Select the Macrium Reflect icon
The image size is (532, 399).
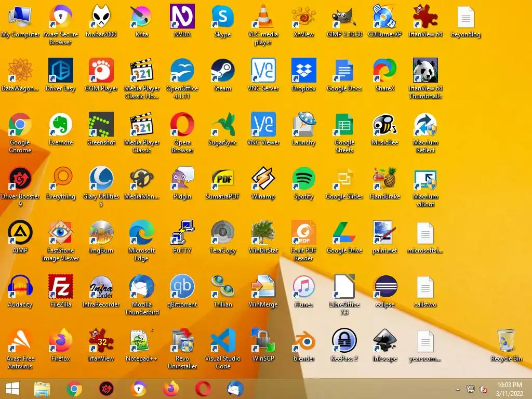pyautogui.click(x=425, y=124)
